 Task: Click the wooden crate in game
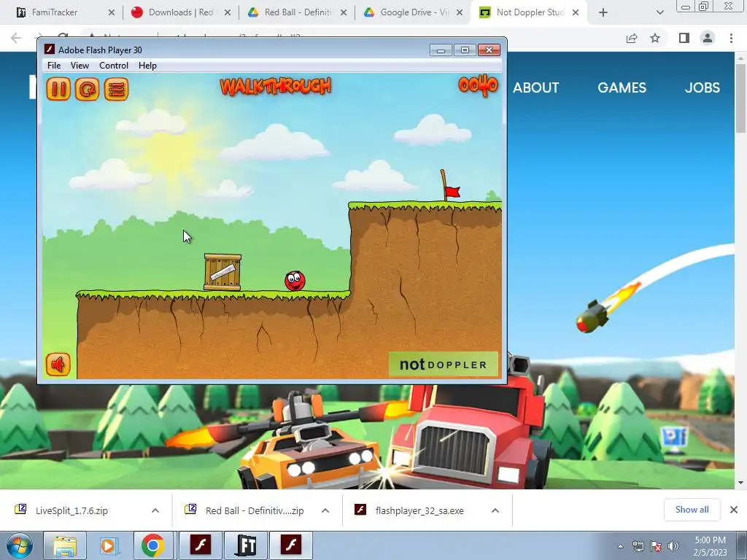pos(222,272)
